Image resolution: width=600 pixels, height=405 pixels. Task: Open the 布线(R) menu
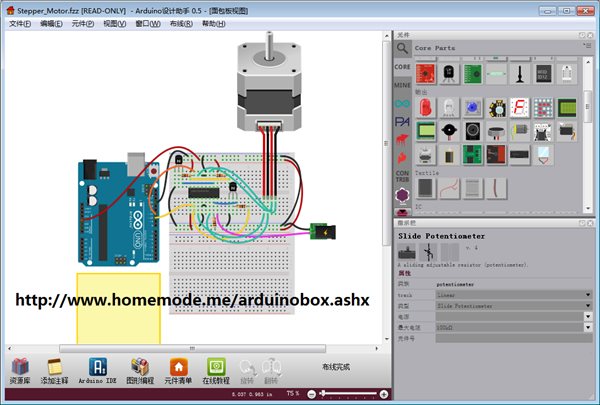pos(181,24)
